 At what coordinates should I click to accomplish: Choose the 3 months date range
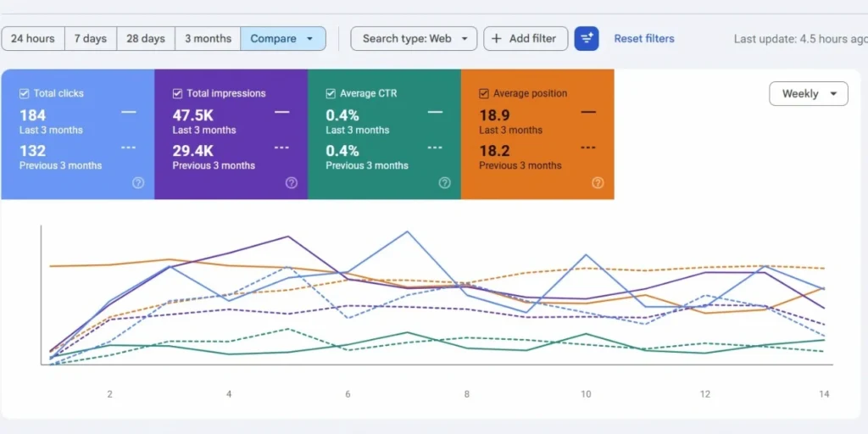[x=208, y=39]
